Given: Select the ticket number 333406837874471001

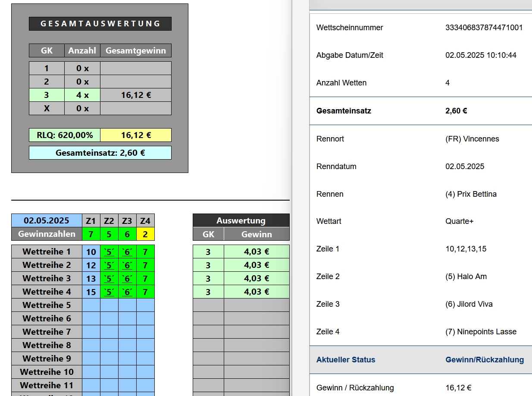Looking at the screenshot, I should 484,28.
